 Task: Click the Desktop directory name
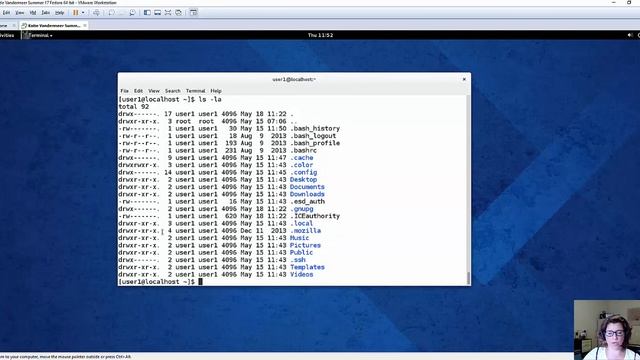pos(303,180)
